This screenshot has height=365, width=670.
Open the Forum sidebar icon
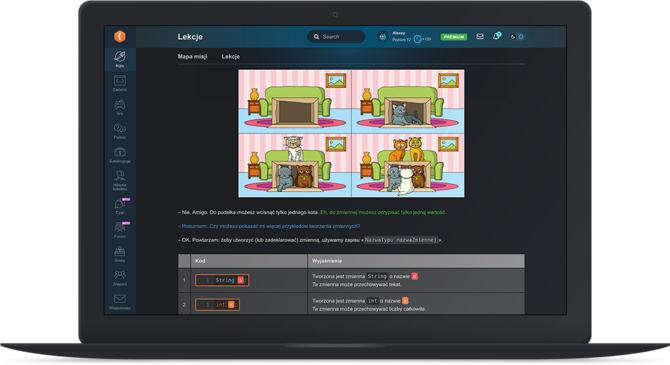pos(120,230)
